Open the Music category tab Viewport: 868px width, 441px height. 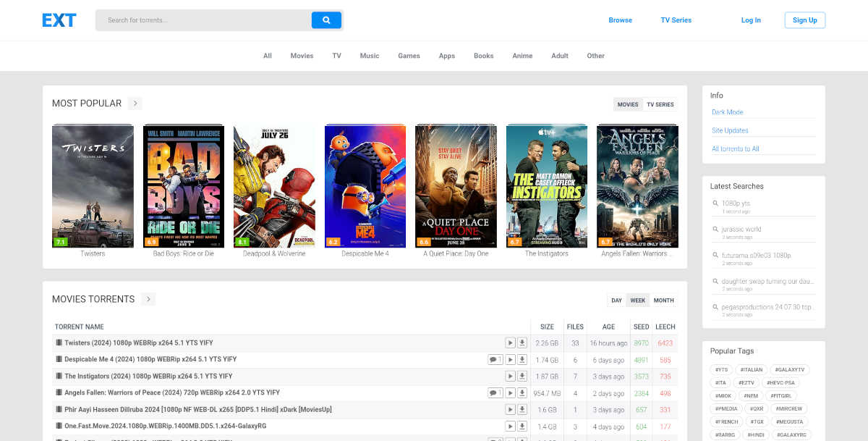click(370, 56)
